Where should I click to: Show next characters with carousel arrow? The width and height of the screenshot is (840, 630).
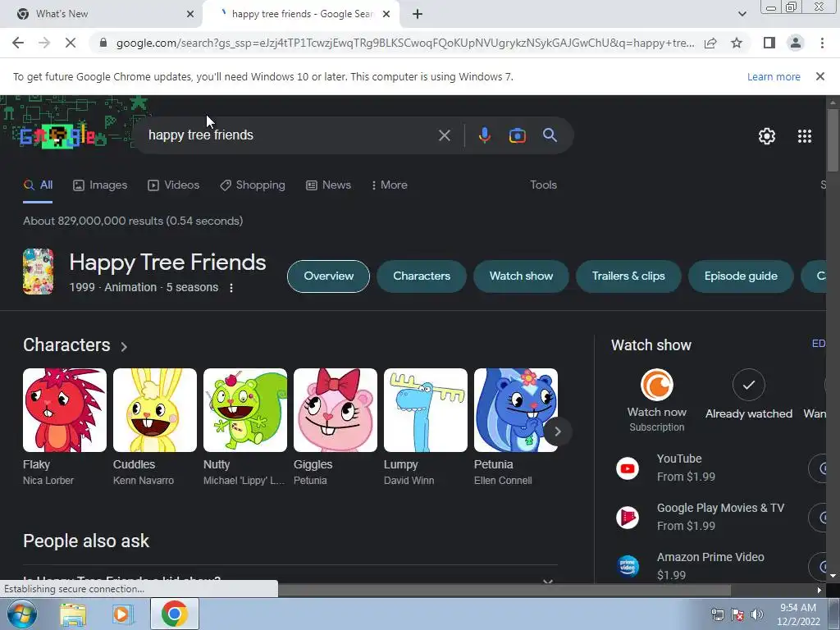click(x=557, y=431)
